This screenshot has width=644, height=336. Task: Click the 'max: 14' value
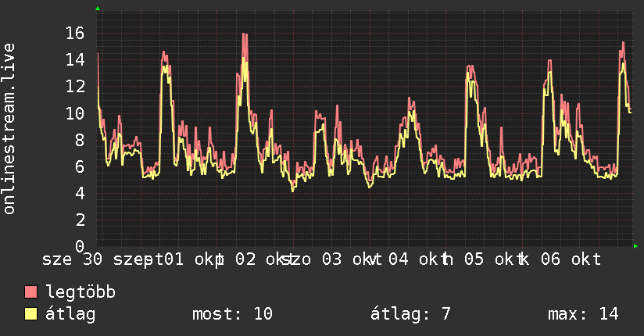coord(583,314)
